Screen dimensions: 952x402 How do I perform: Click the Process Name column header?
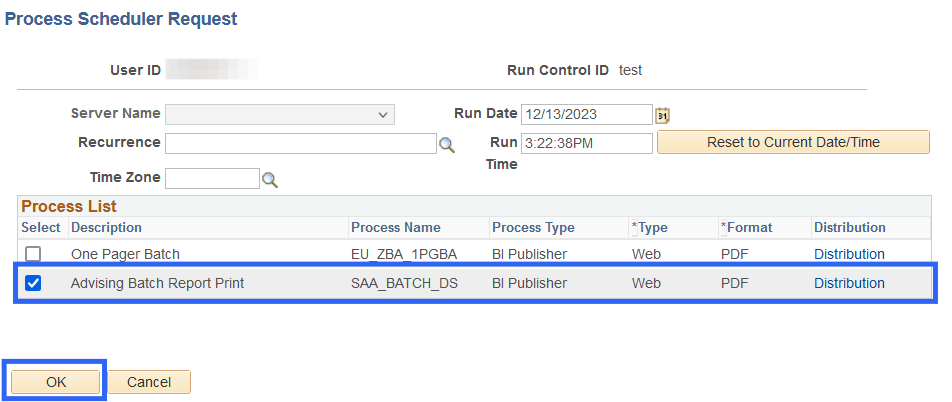point(395,227)
